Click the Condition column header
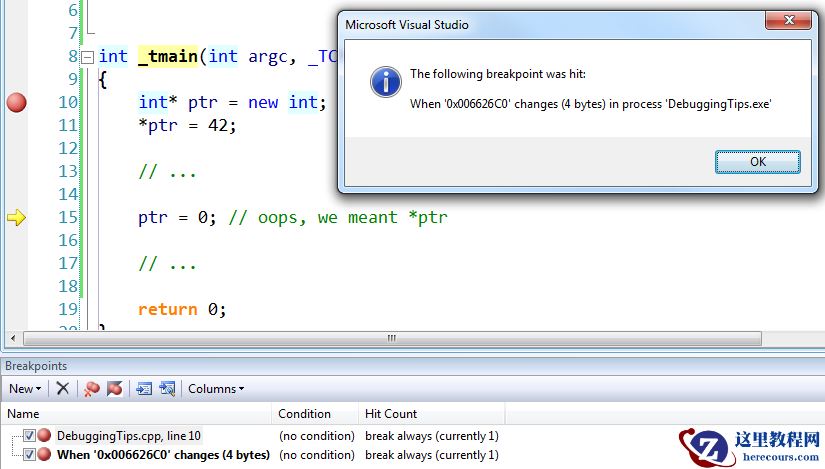This screenshot has height=469, width=825. click(x=315, y=414)
